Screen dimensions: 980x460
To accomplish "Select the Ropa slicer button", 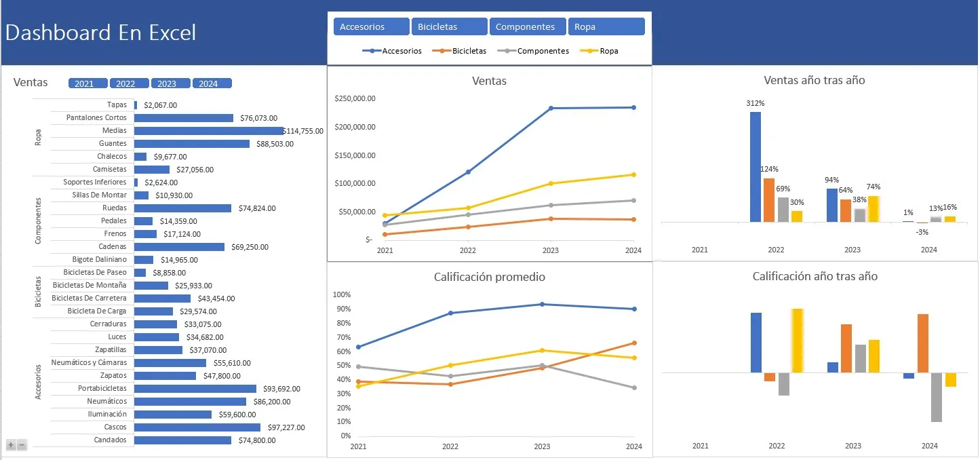I will pos(606,26).
